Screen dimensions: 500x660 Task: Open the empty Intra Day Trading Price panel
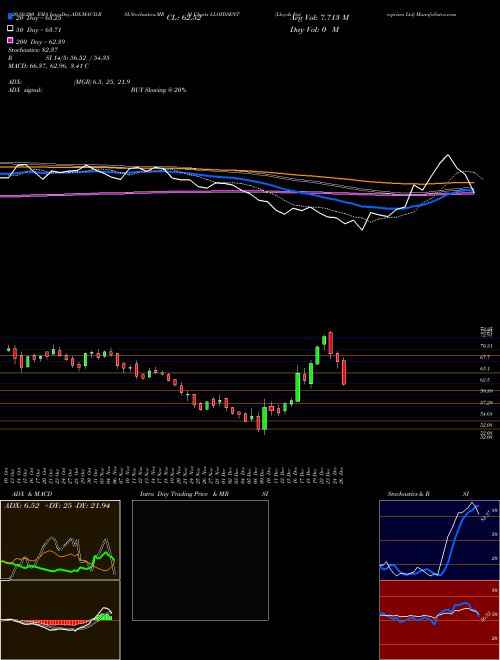click(x=200, y=560)
